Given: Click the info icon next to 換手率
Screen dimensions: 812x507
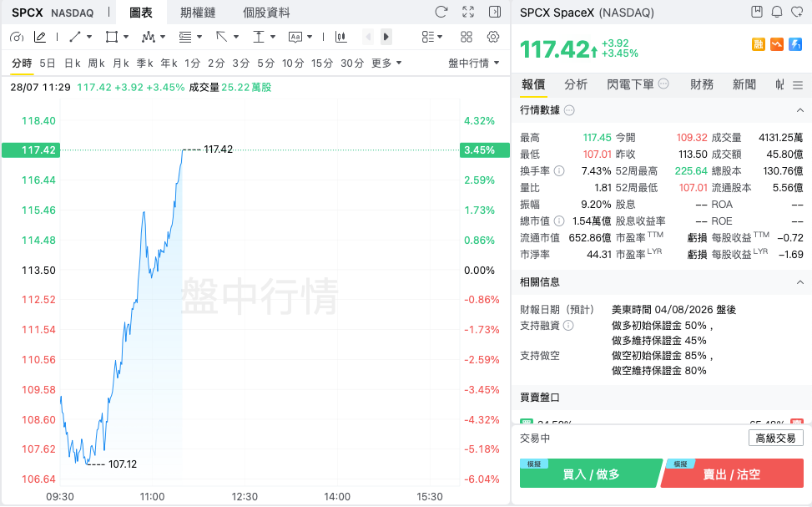Looking at the screenshot, I should point(559,170).
